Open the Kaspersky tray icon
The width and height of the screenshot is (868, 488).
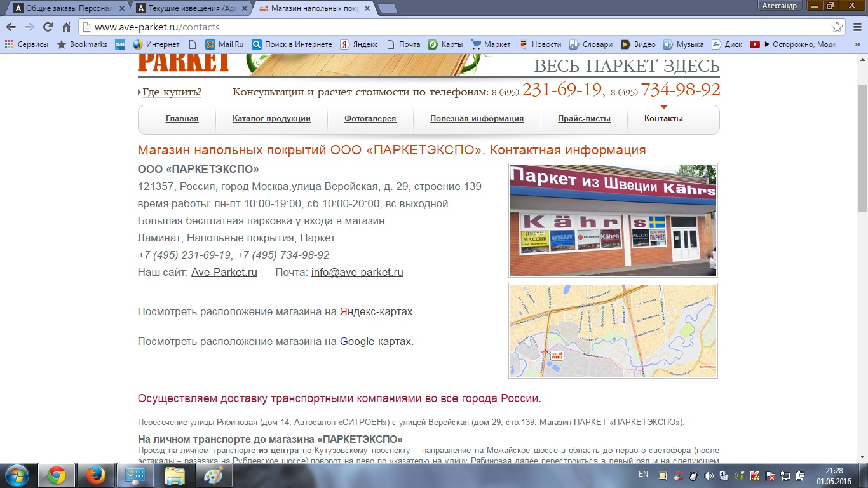pyautogui.click(x=755, y=475)
